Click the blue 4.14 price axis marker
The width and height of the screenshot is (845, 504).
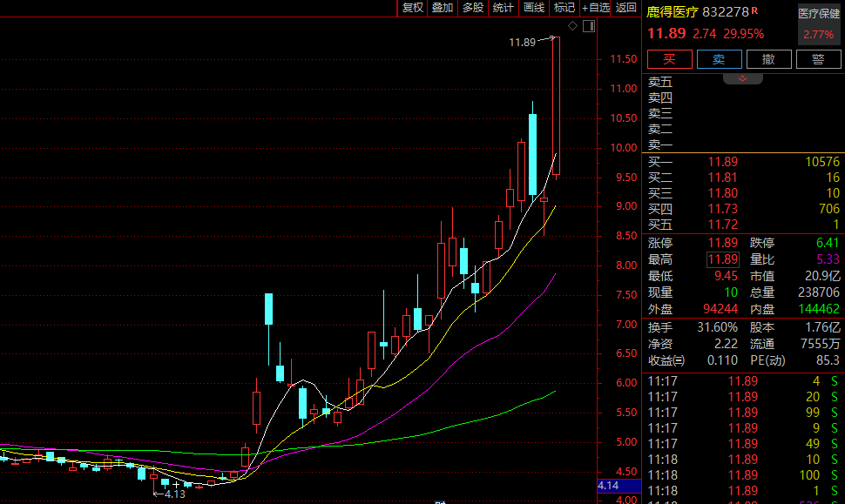point(608,486)
